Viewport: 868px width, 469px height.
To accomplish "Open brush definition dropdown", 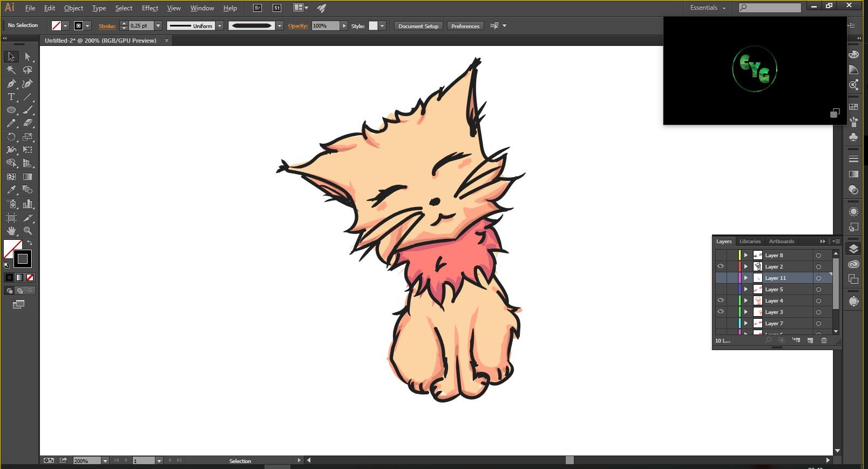I will (x=280, y=26).
